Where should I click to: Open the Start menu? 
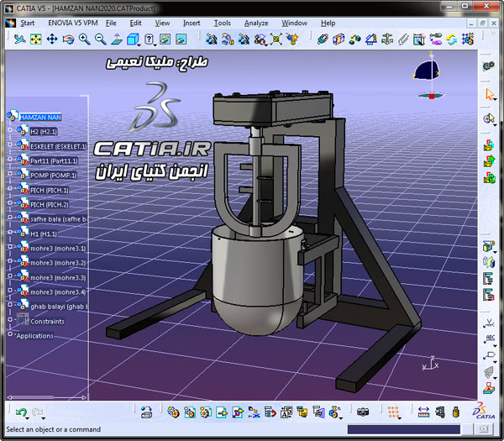[x=28, y=24]
